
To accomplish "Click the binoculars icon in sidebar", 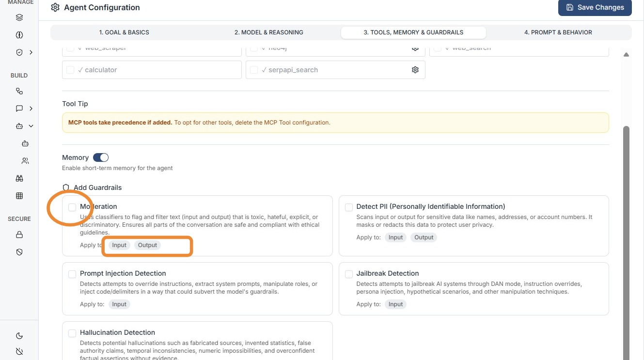I will coord(19,178).
